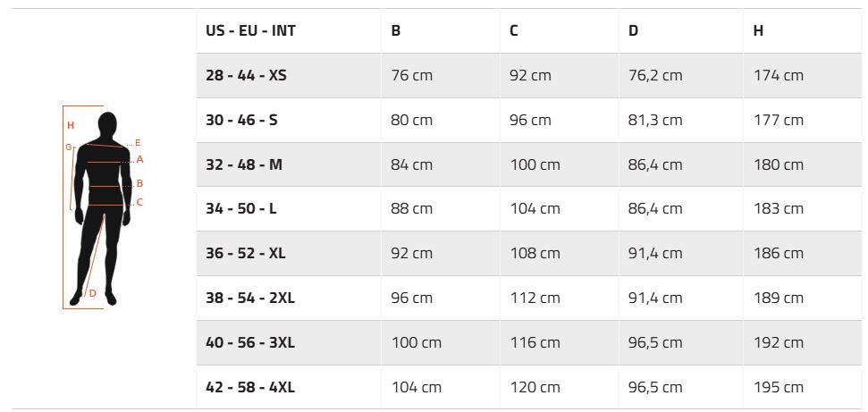The image size is (868, 412).
Task: Click the body silhouette measurement figure
Action: point(103,207)
